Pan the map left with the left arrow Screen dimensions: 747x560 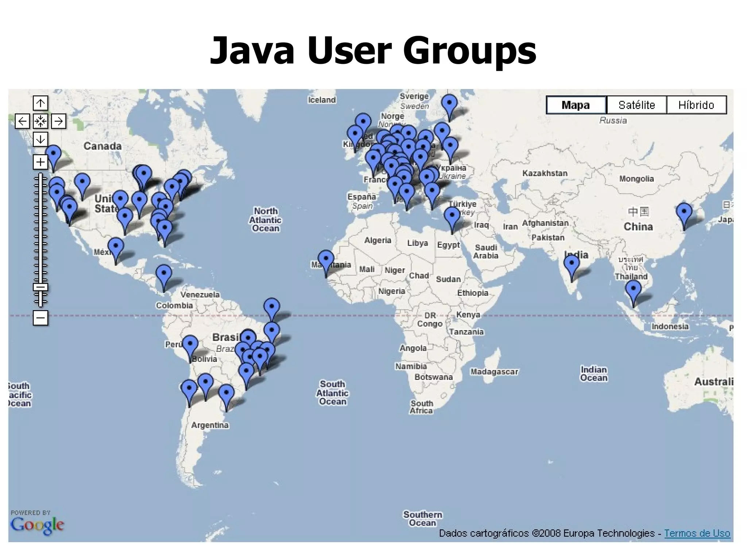click(22, 121)
